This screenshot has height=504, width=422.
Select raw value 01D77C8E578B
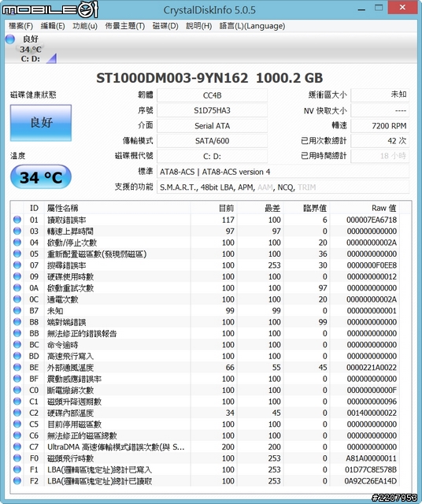click(x=371, y=469)
